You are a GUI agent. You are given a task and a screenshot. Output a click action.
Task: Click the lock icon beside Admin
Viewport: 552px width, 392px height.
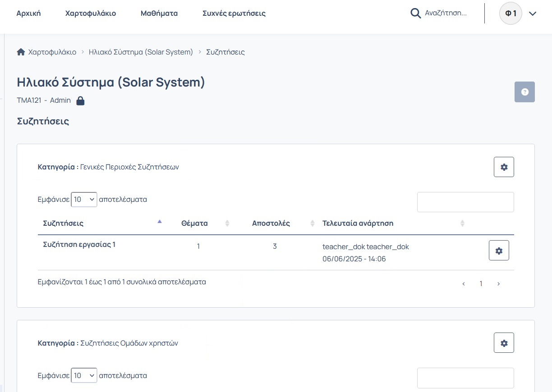click(x=80, y=100)
